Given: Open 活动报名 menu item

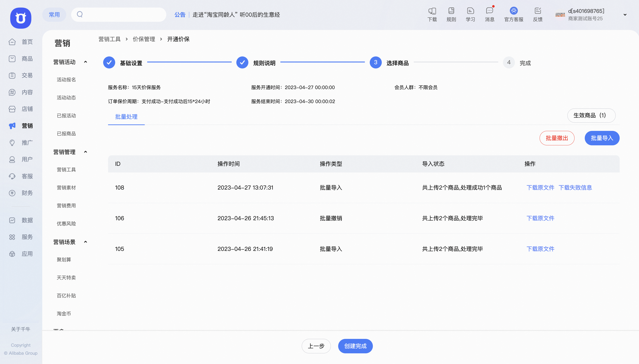Looking at the screenshot, I should [66, 80].
